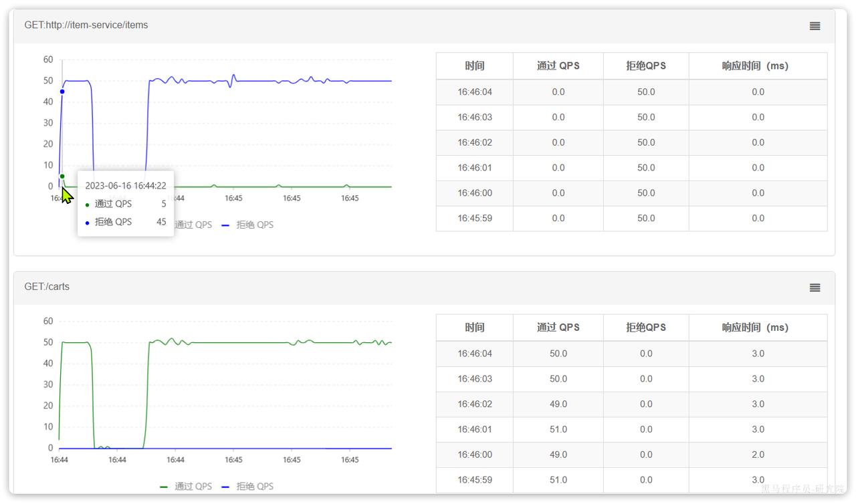Select 16:46:03 time cell in carts table
The width and height of the screenshot is (856, 504).
[x=475, y=379]
